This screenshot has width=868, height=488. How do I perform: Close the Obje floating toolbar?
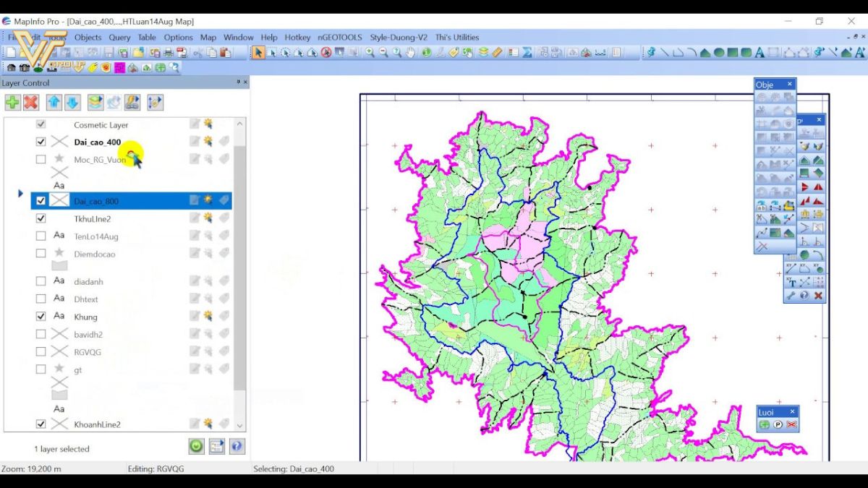coord(790,85)
